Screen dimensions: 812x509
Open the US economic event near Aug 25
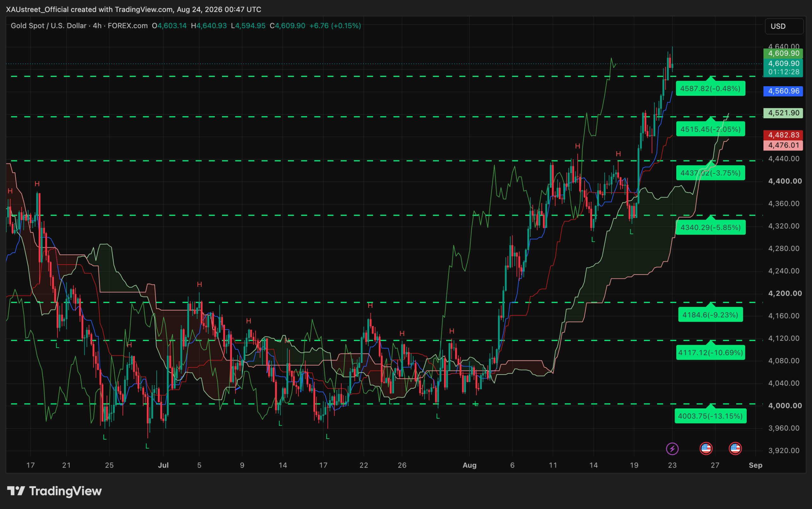706,449
